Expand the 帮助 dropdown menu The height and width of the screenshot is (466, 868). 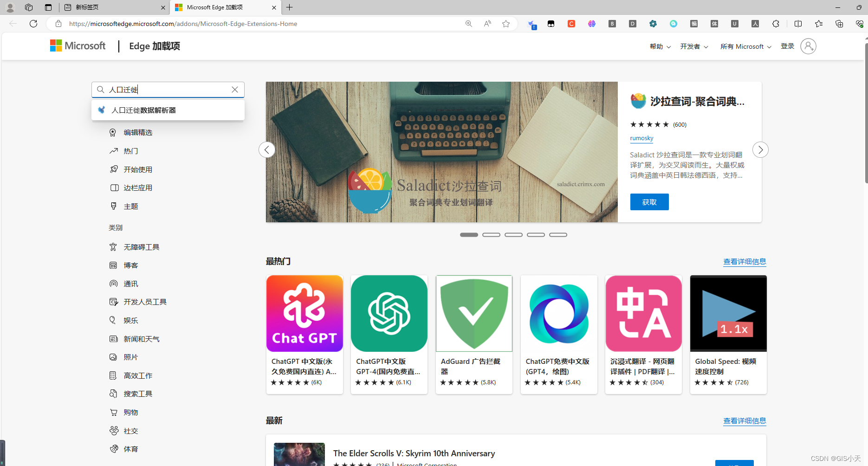pyautogui.click(x=660, y=46)
